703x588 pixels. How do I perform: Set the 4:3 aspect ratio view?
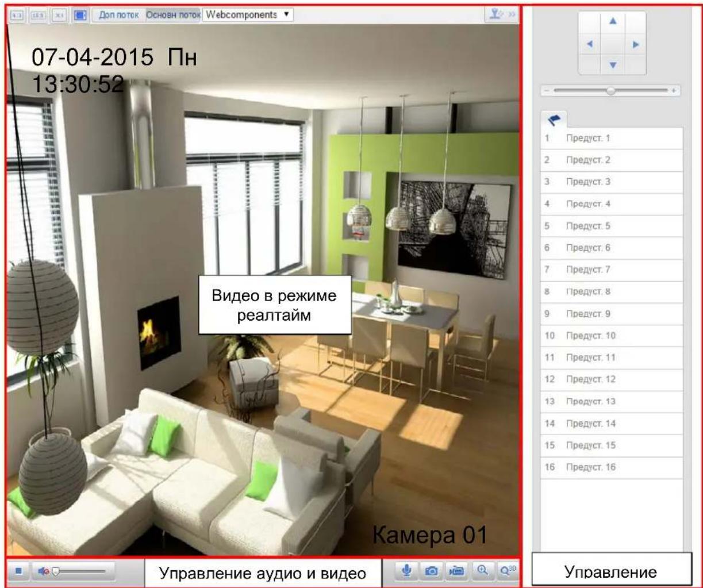pos(17,15)
